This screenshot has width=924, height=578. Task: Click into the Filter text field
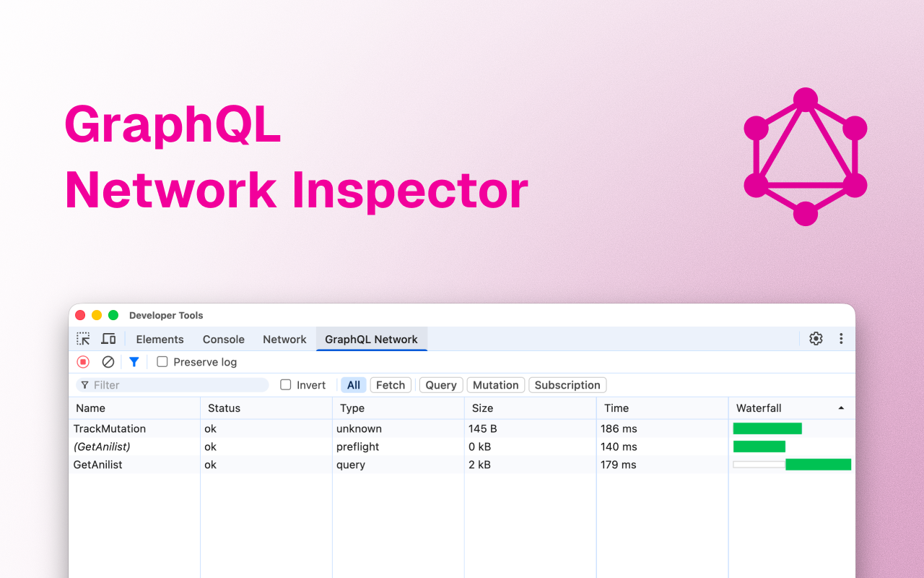pyautogui.click(x=177, y=385)
